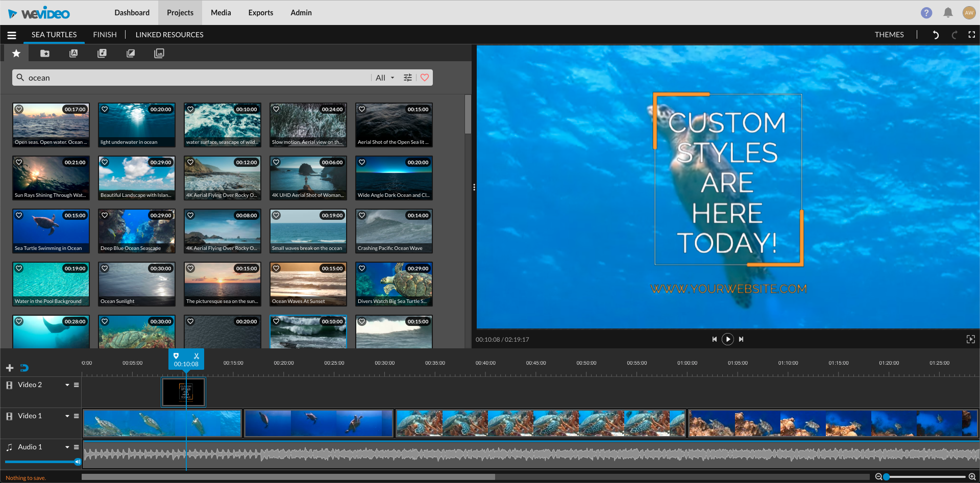Screen dimensions: 980x483
Task: Toggle the favorites heart filter in search bar
Action: (x=425, y=78)
